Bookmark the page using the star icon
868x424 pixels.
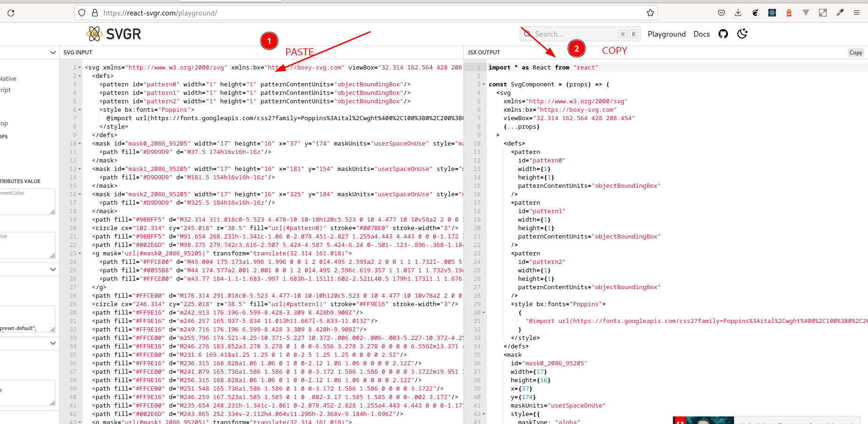[x=651, y=13]
